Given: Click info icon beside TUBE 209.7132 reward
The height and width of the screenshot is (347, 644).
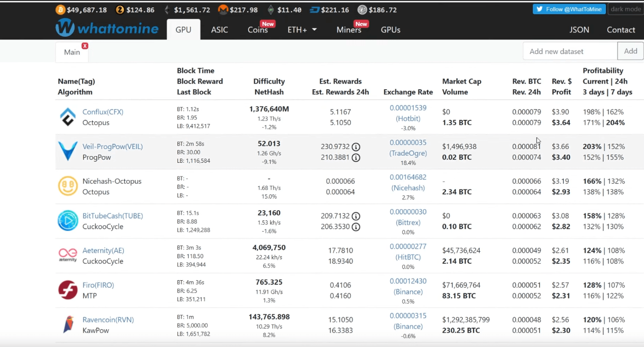Looking at the screenshot, I should 356,216.
